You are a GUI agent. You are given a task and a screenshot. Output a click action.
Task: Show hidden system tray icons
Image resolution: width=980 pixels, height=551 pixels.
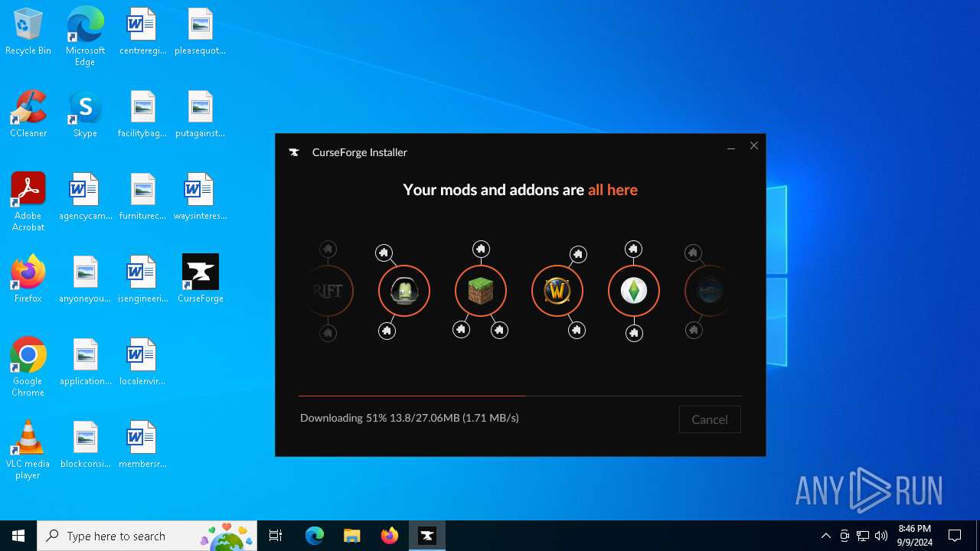click(x=825, y=536)
